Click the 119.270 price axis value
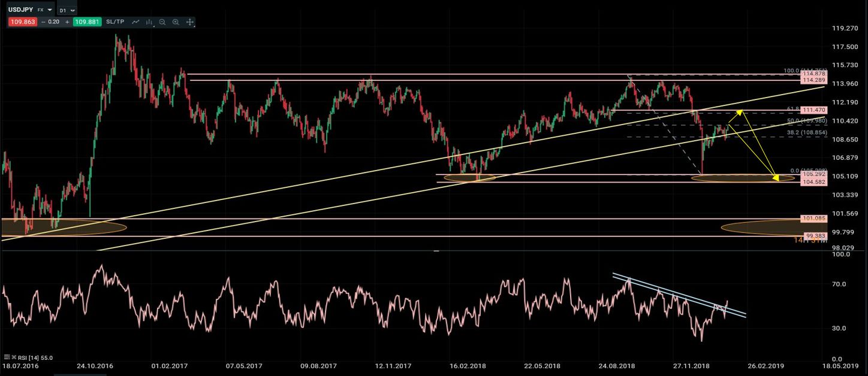Screen dimensions: 868x376 pos(845,28)
